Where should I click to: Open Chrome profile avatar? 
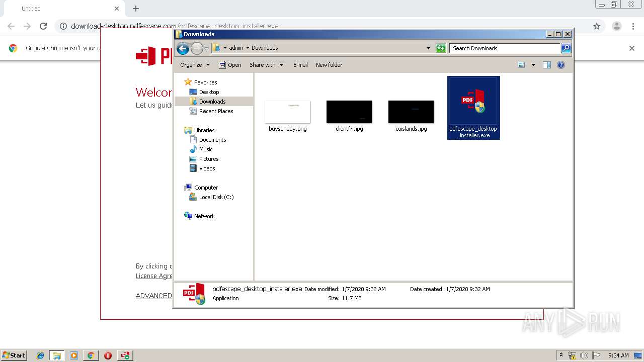click(616, 26)
